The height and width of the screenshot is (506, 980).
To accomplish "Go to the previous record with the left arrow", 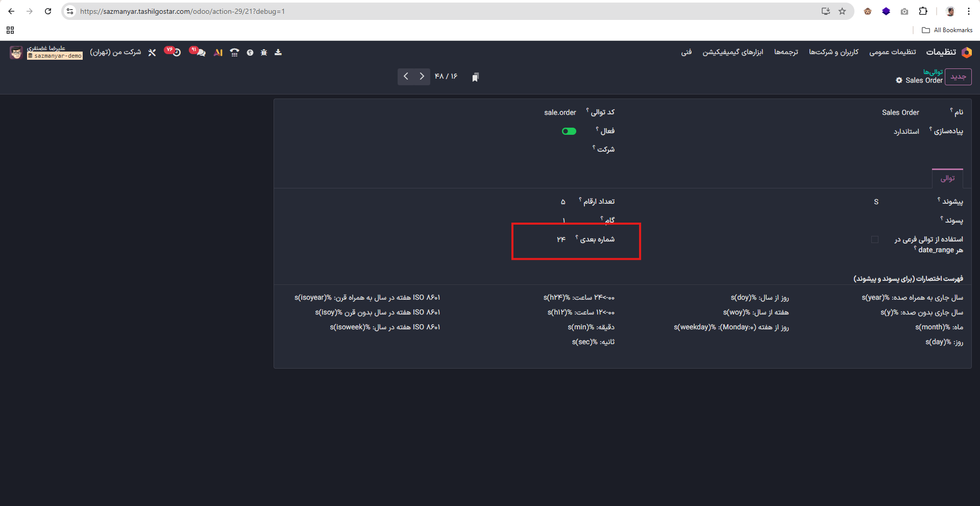I will pyautogui.click(x=406, y=77).
